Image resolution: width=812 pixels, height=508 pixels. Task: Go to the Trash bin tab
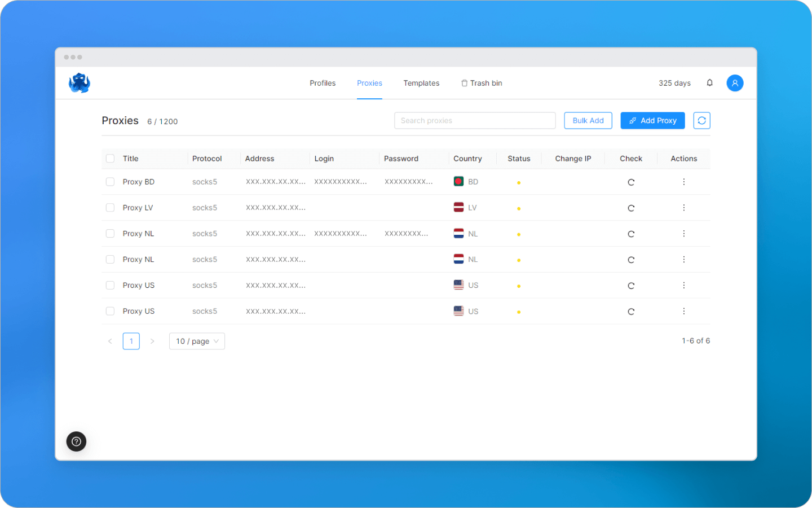pyautogui.click(x=482, y=83)
